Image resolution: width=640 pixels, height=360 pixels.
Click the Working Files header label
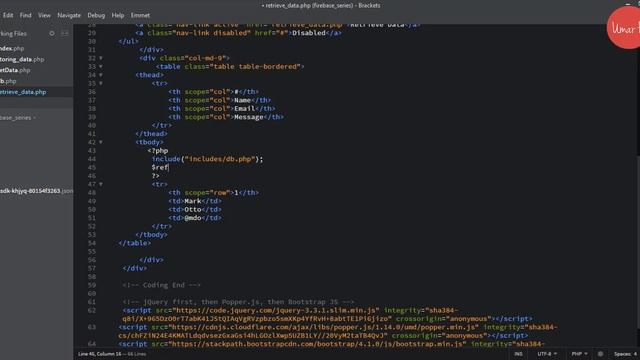point(13,33)
